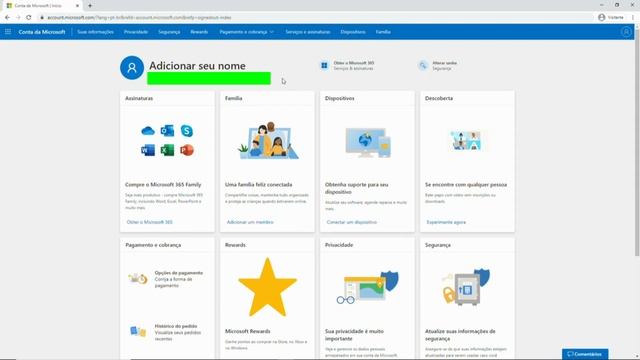Open the Visitante browser profile button
640x360 pixels.
click(x=611, y=18)
